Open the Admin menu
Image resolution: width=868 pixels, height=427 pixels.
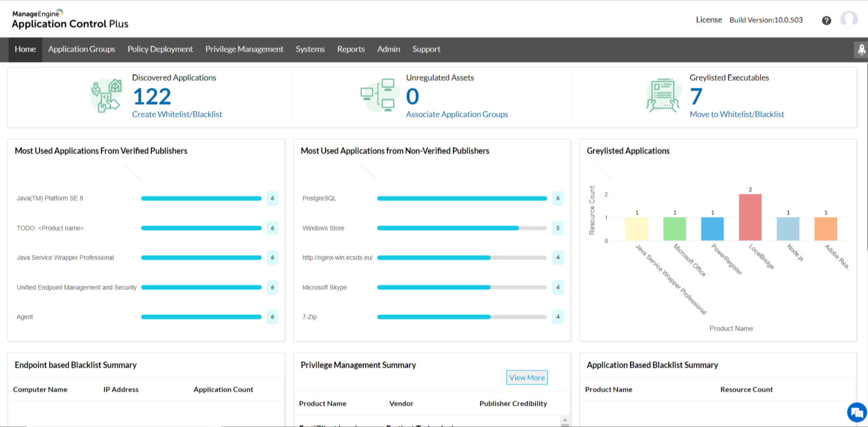389,49
